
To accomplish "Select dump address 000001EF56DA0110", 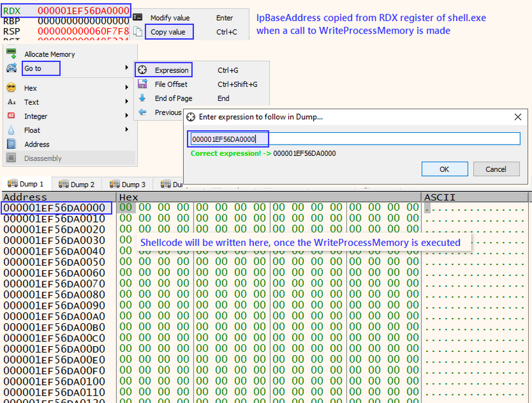I will click(x=54, y=393).
